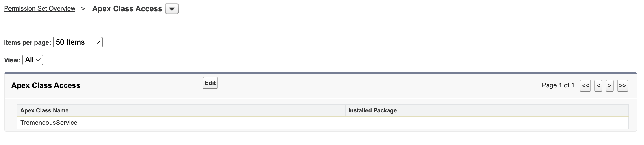
Task: Jump to the first page of results
Action: coord(585,86)
